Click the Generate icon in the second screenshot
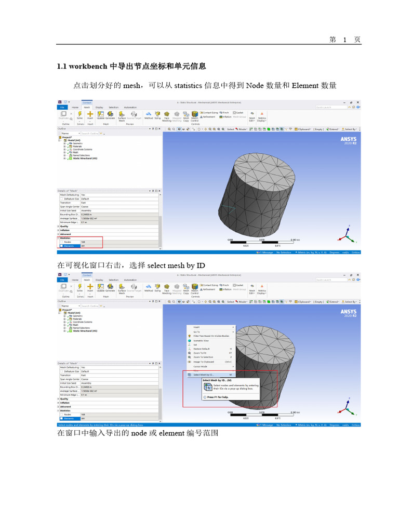399x532 pixels. tap(110, 287)
